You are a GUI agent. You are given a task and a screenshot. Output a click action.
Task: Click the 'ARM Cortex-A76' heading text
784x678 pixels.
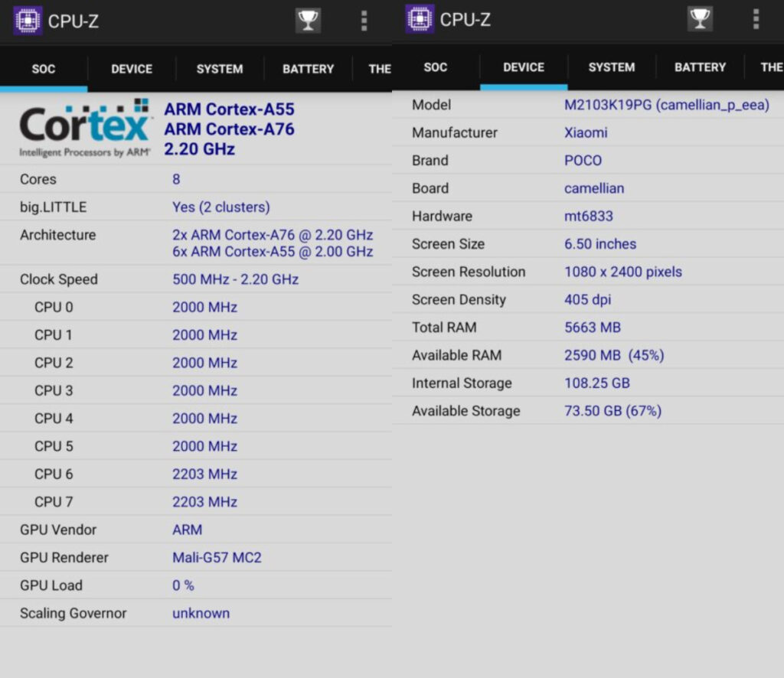(230, 129)
